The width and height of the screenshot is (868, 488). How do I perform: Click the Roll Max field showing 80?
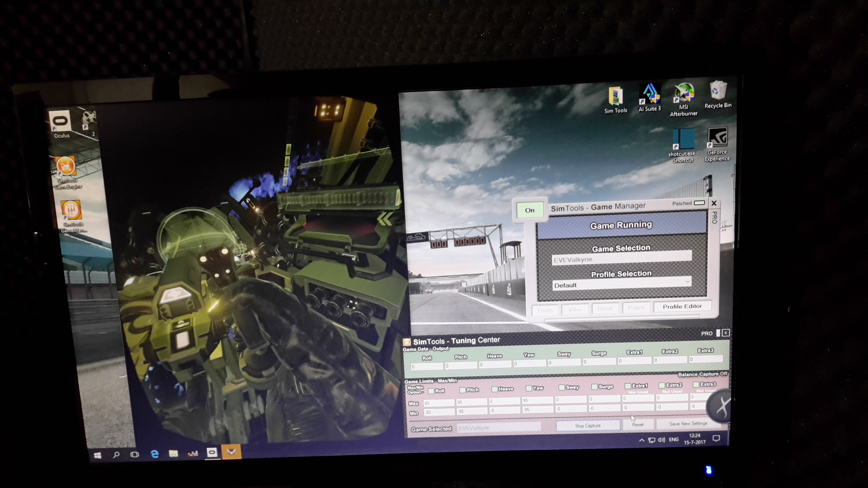pyautogui.click(x=438, y=403)
